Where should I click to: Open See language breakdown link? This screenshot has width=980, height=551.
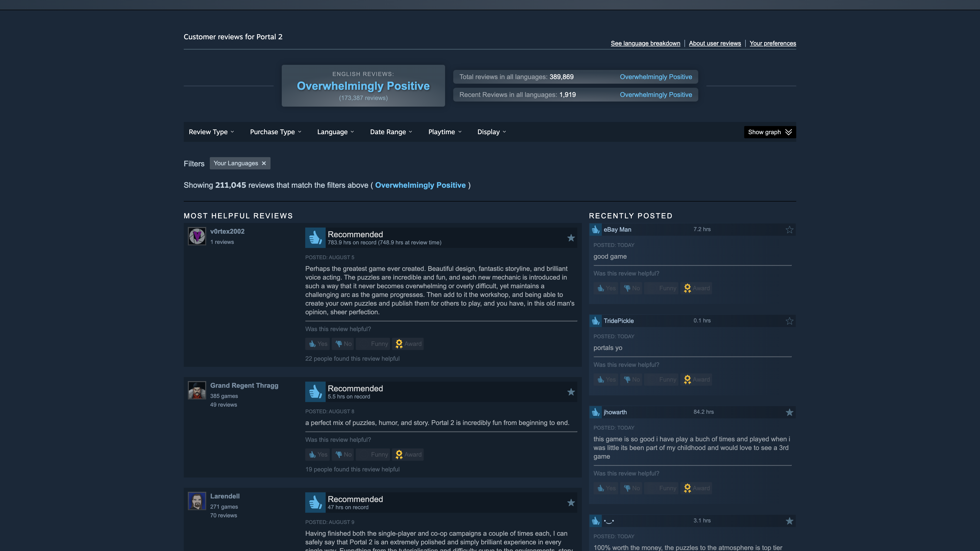coord(645,43)
